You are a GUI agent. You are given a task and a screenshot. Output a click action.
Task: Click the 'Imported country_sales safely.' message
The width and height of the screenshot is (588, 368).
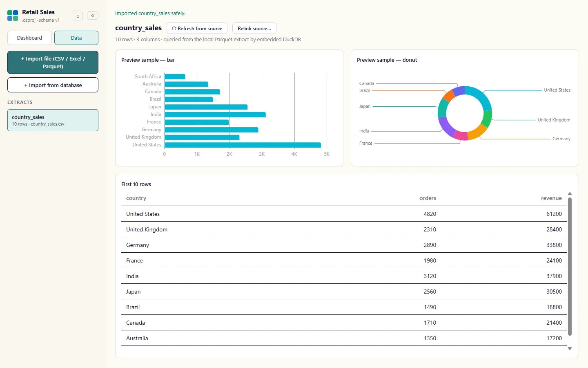[x=150, y=13]
